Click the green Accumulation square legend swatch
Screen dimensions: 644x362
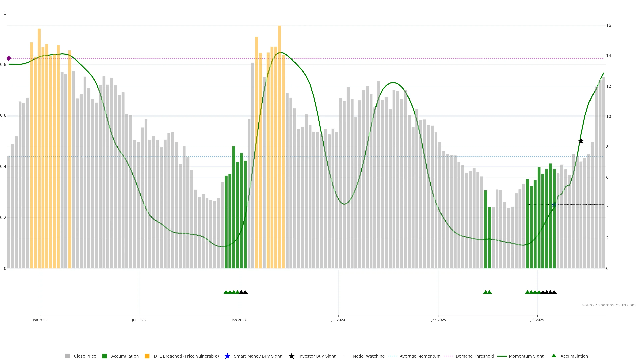(x=104, y=356)
